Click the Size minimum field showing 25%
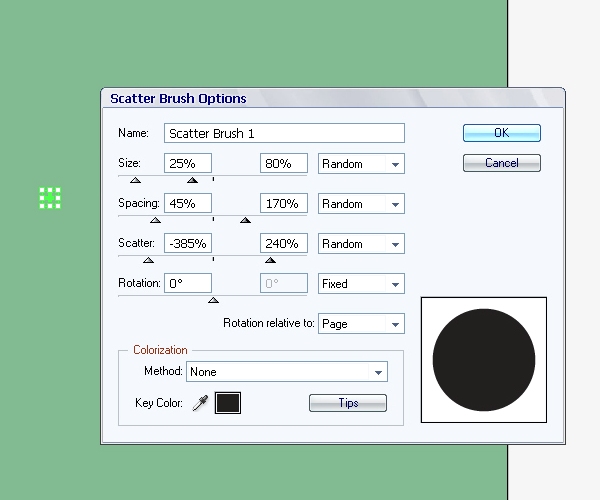The image size is (600, 500). coord(188,163)
